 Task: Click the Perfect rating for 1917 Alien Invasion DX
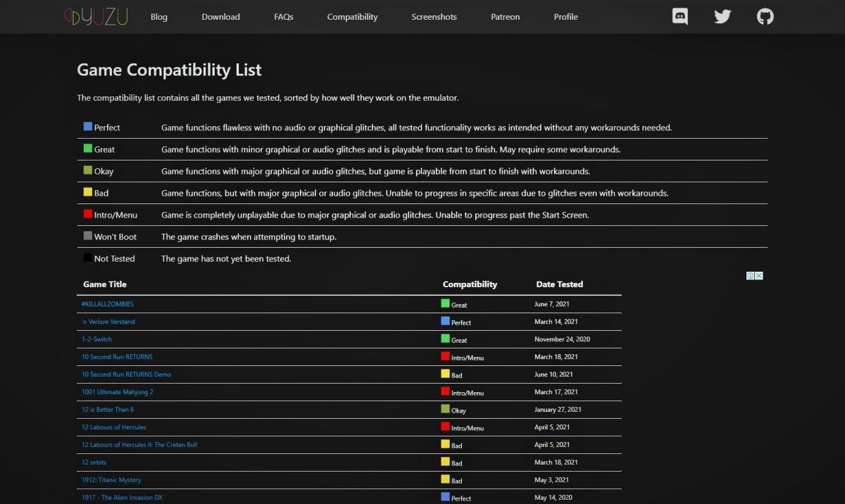456,498
